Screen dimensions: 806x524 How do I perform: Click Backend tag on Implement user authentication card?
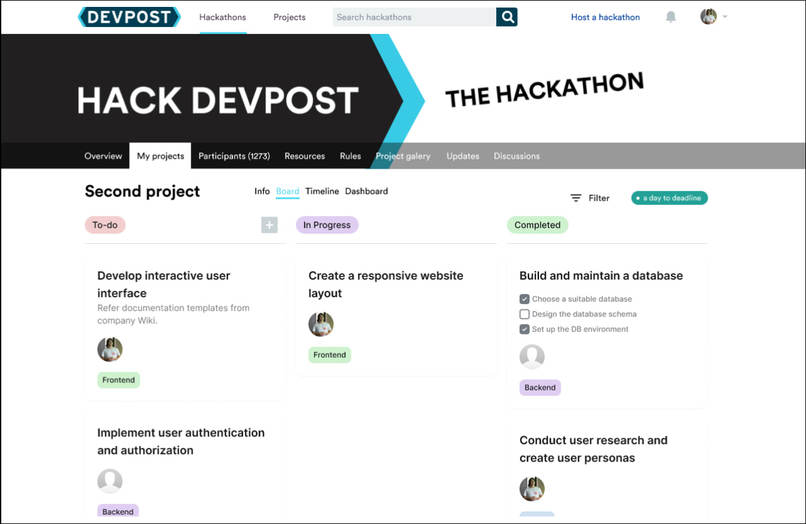tap(118, 511)
